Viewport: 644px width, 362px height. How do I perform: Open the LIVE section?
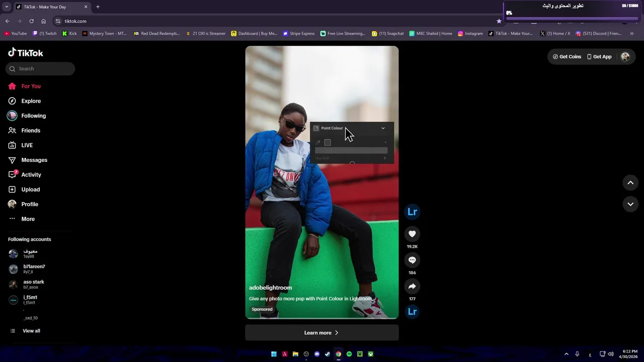point(27,145)
